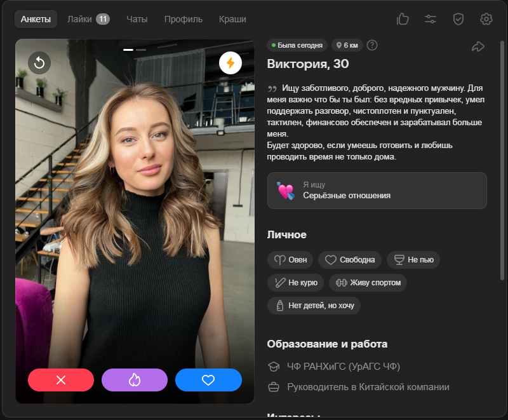
Task: Click the Не пью tag
Action: pos(413,260)
